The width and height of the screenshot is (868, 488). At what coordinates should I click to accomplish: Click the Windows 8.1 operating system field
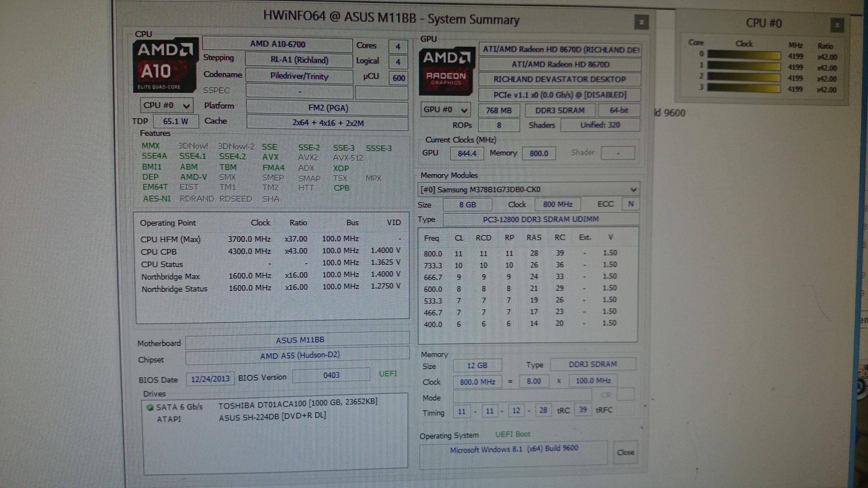click(x=513, y=449)
